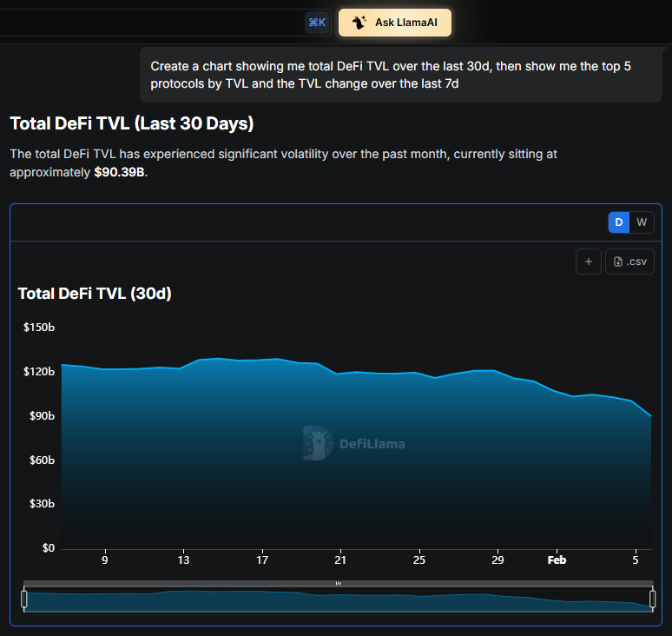
Task: Click the $90b y-axis label
Action: point(42,416)
